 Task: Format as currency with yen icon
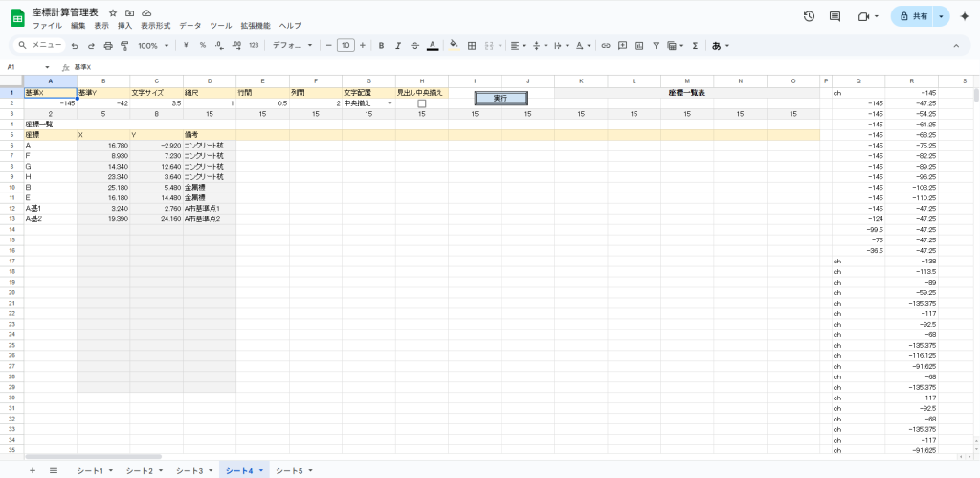pyautogui.click(x=186, y=46)
